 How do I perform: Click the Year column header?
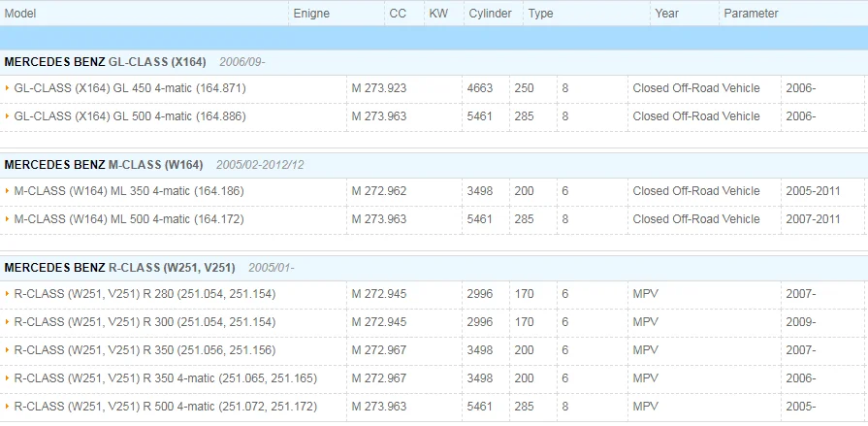(667, 14)
